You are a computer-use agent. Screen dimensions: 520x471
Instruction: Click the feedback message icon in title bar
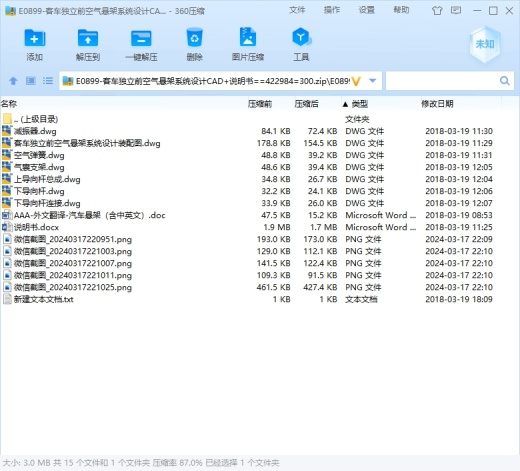pos(456,11)
